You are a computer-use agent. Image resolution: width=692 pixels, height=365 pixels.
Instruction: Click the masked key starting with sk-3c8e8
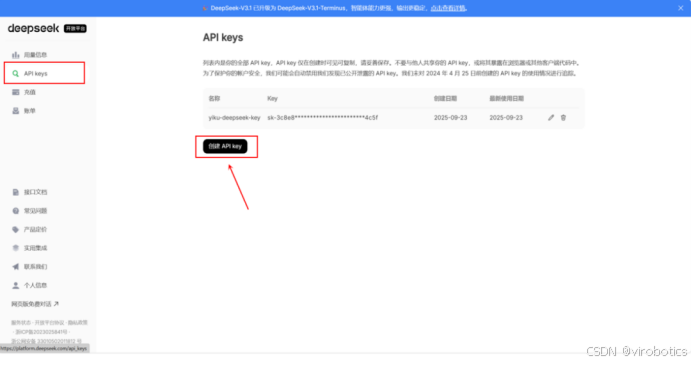click(x=323, y=118)
